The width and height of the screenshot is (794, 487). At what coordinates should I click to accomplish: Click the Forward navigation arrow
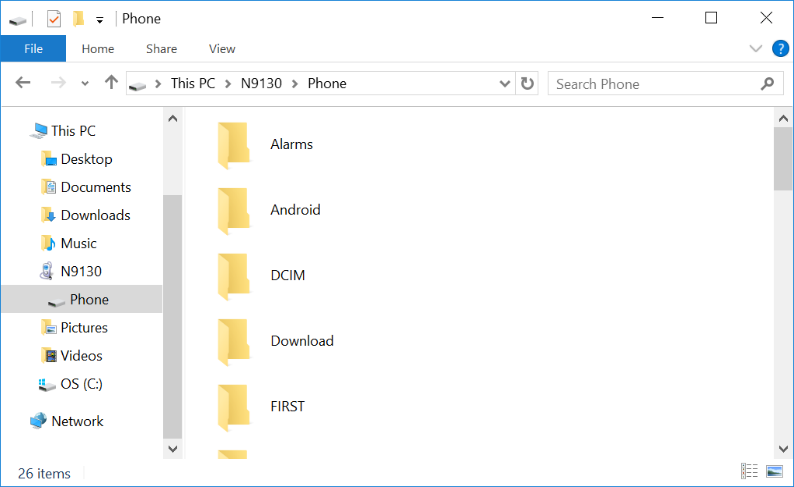[x=59, y=83]
